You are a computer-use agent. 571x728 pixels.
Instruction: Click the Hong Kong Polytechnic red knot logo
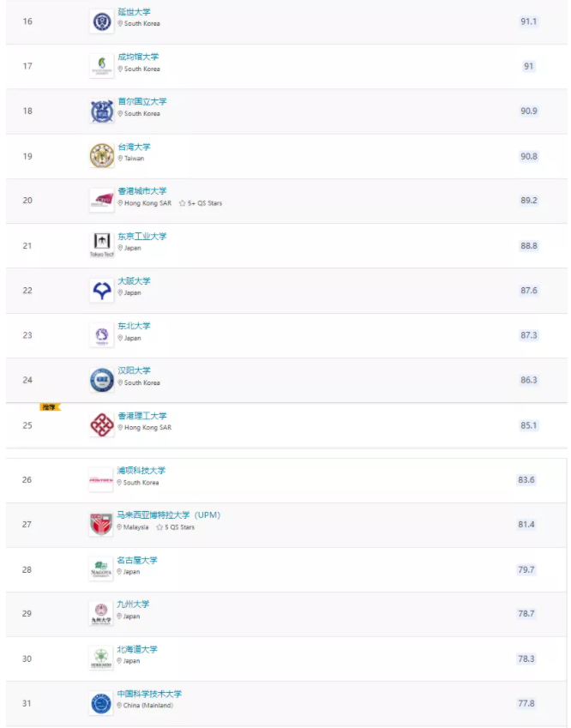pos(102,424)
